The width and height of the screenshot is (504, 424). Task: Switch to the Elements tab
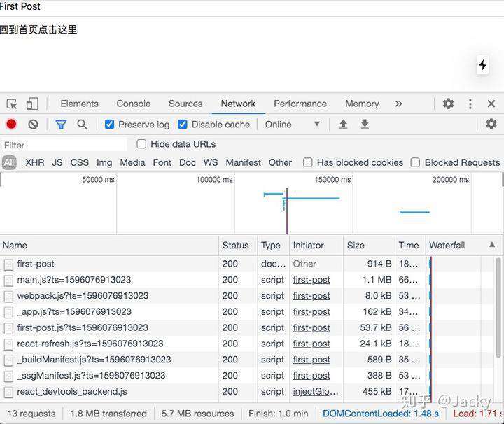click(79, 104)
